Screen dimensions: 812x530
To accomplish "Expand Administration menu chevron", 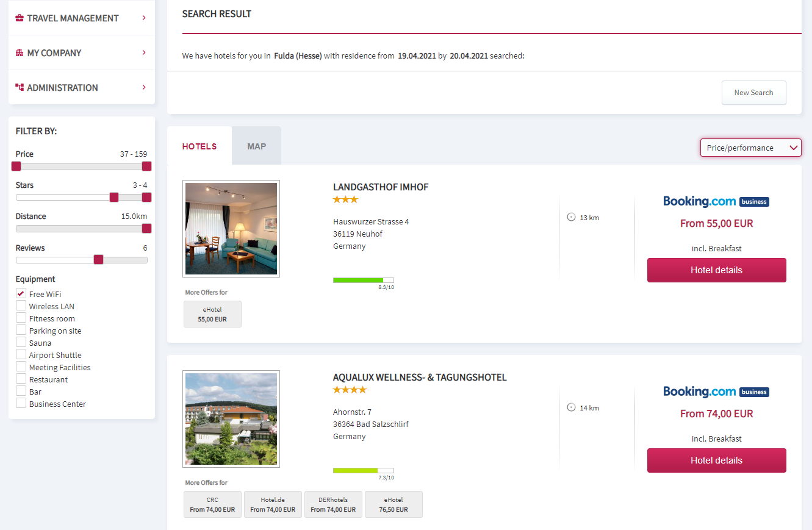I will [x=144, y=87].
